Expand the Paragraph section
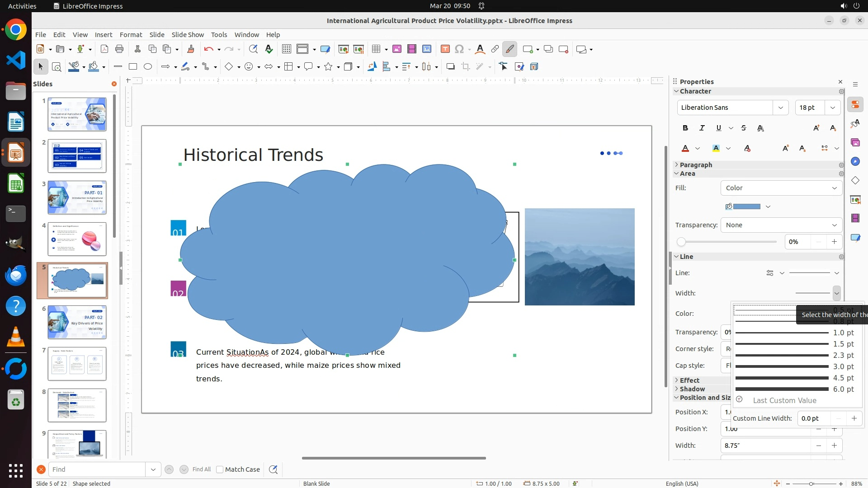The height and width of the screenshot is (488, 868). pos(695,165)
